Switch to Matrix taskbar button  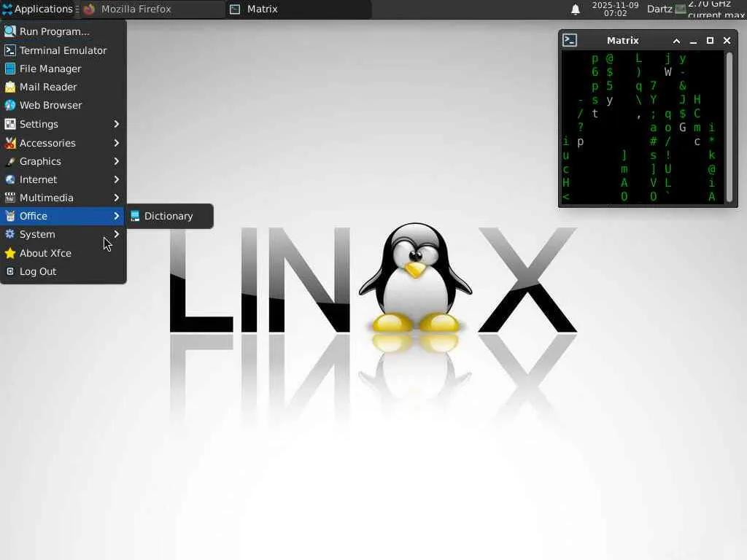(298, 9)
